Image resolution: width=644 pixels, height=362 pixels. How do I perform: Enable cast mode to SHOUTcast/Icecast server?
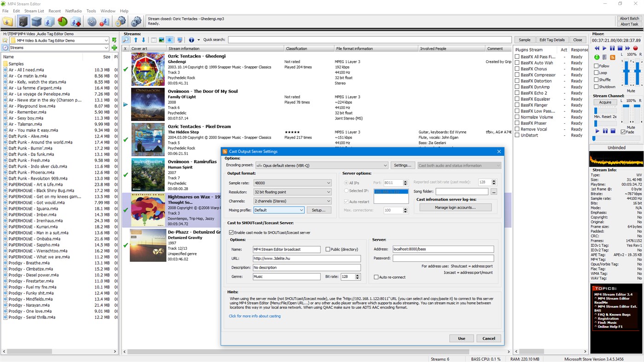click(231, 232)
